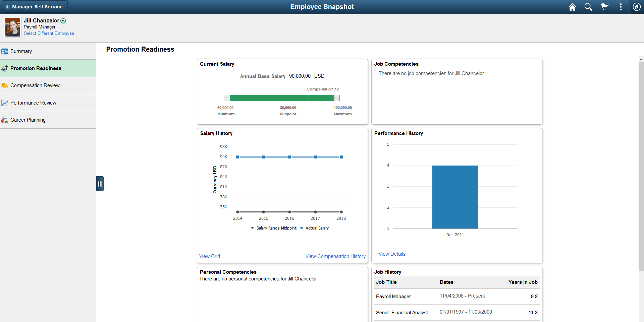
Task: Click the Summary sidebar icon
Action: point(5,51)
